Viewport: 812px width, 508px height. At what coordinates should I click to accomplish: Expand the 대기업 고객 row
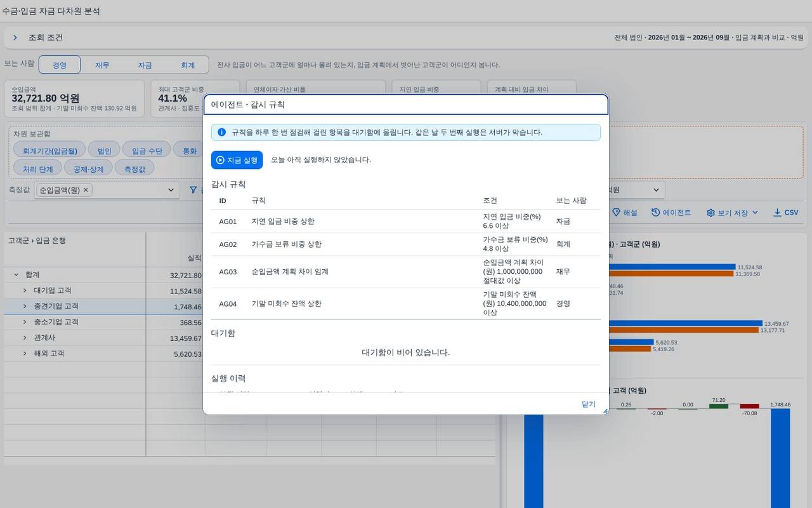coord(25,291)
